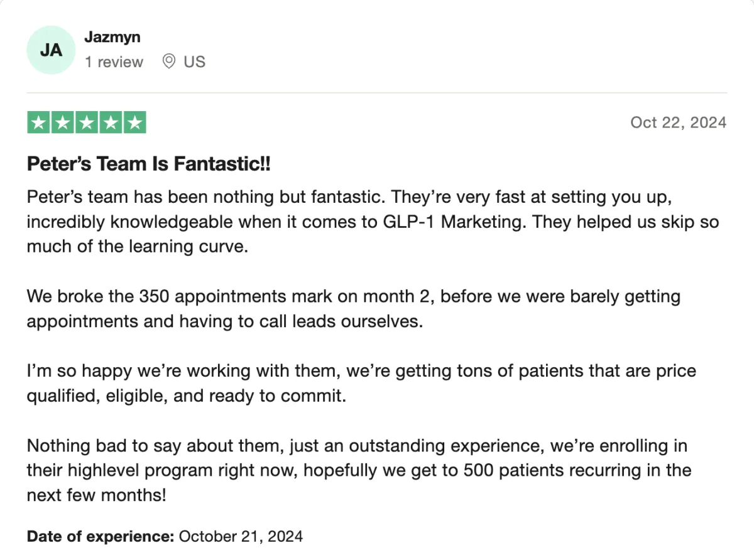Click the paragraph starting "I'm so happy"
This screenshot has width=754, height=560.
[x=361, y=383]
